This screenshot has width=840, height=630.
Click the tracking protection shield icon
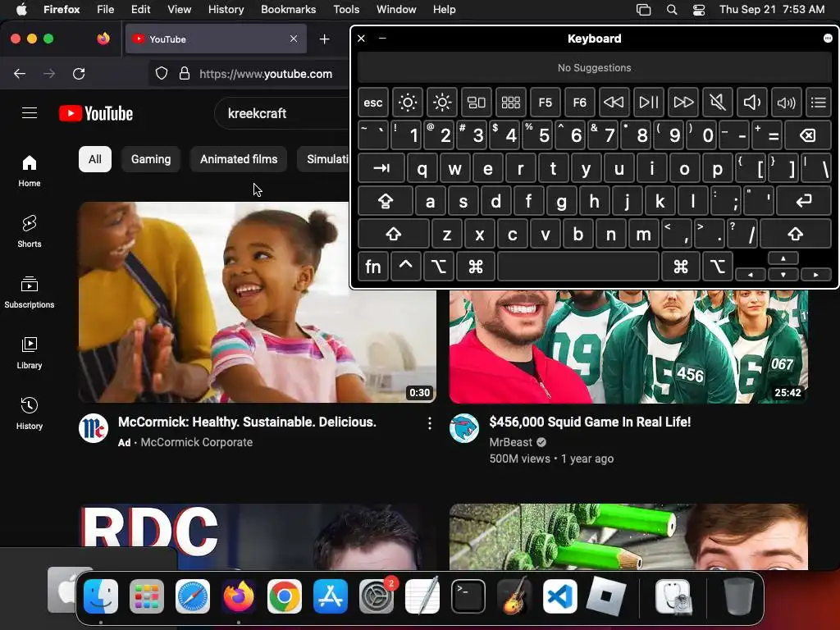click(162, 73)
